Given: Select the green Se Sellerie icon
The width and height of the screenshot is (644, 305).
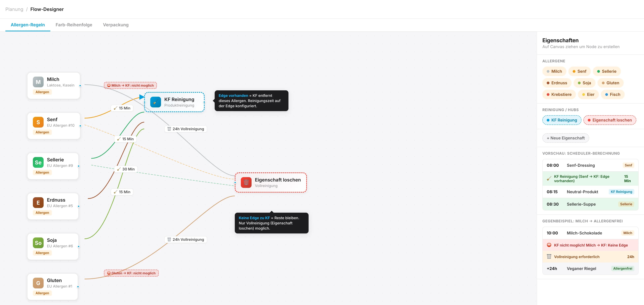Looking at the screenshot, I should [x=38, y=162].
